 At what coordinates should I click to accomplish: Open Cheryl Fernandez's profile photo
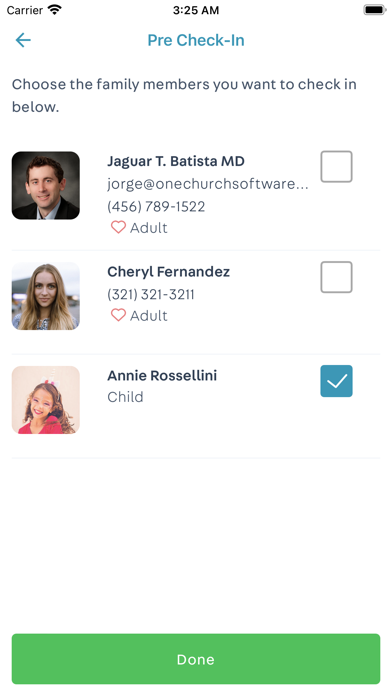tap(46, 296)
